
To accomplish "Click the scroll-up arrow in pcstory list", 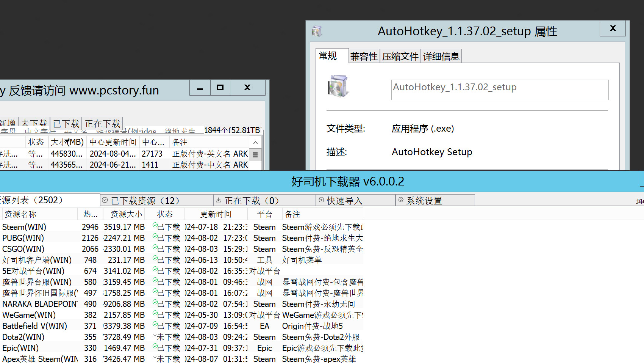I will 255,143.
